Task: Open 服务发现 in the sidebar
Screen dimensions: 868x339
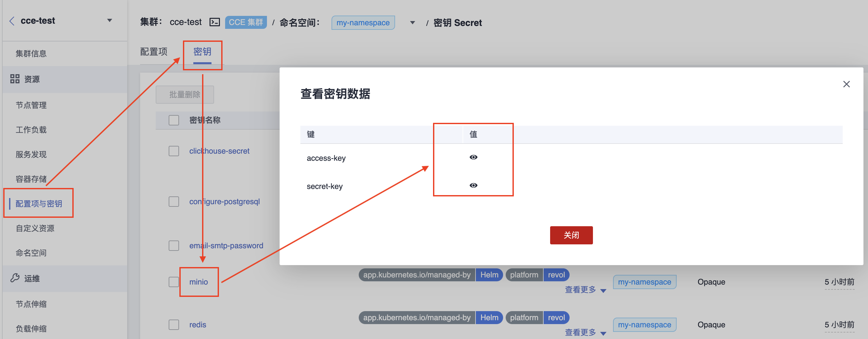Action: [31, 154]
